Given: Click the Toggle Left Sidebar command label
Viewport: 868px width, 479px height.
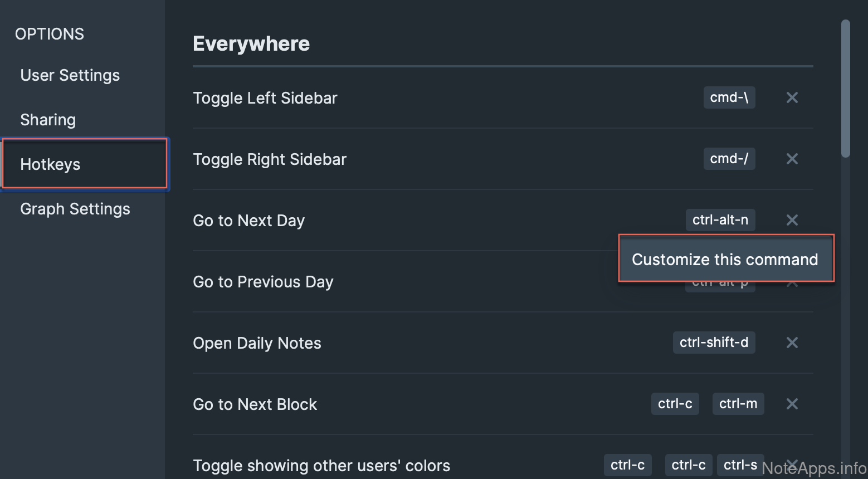Looking at the screenshot, I should 265,98.
